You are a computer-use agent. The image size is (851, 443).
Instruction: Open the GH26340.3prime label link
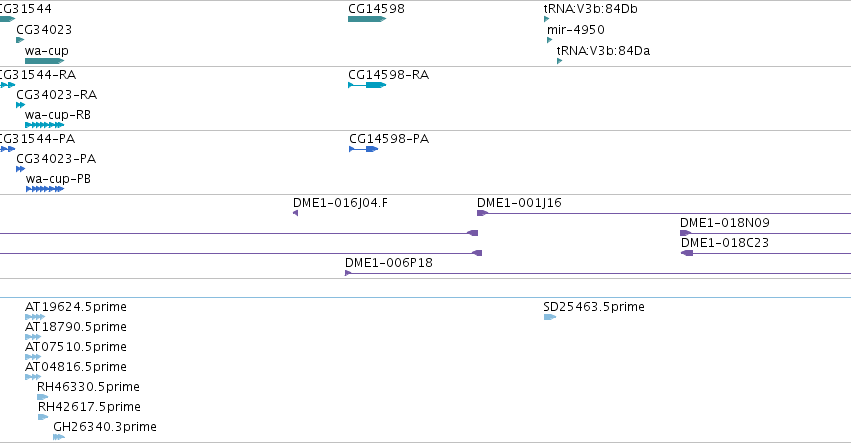pos(105,427)
